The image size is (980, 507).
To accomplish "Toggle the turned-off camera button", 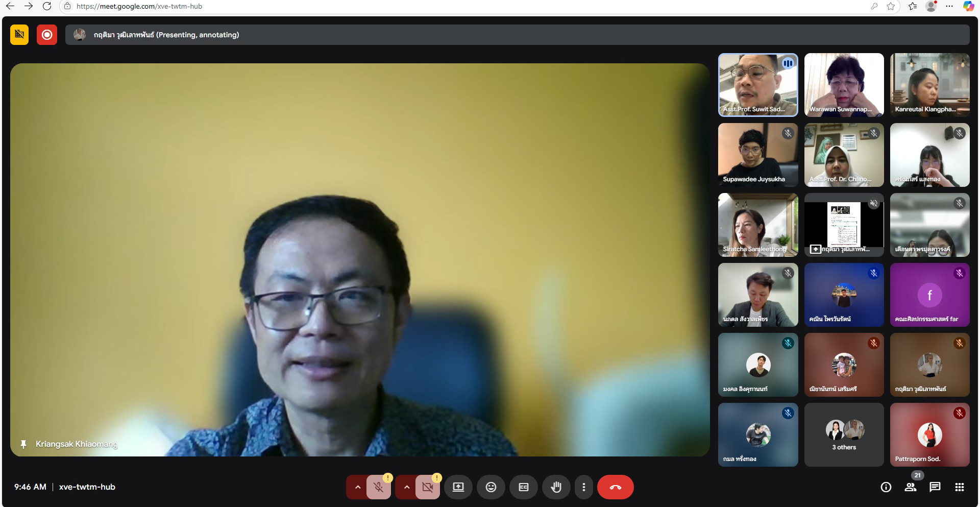I will (x=427, y=487).
